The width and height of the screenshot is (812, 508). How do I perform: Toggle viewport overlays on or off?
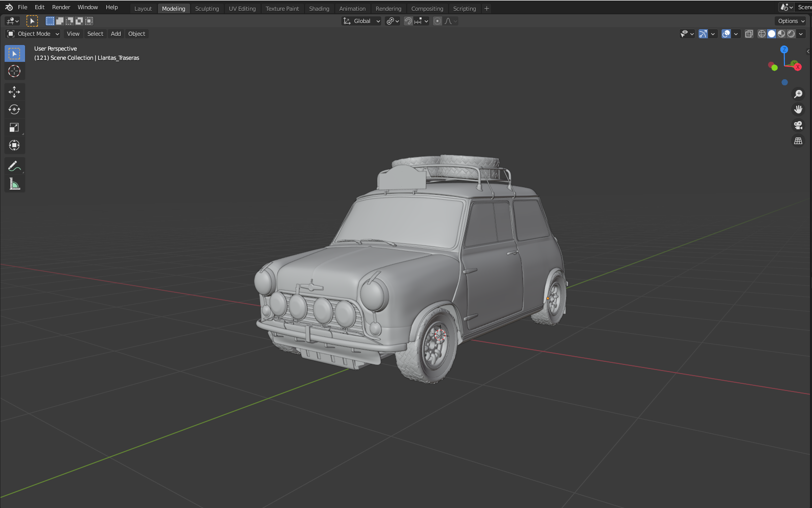(x=726, y=34)
